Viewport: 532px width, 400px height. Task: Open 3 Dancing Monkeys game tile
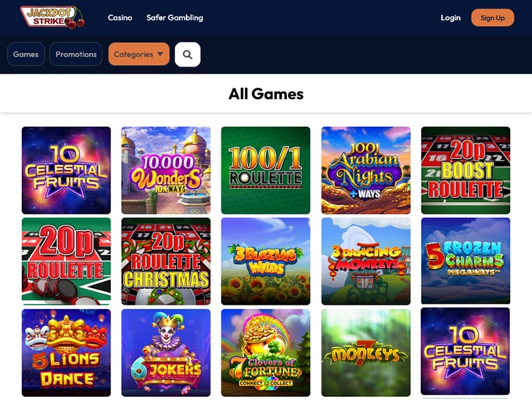366,261
